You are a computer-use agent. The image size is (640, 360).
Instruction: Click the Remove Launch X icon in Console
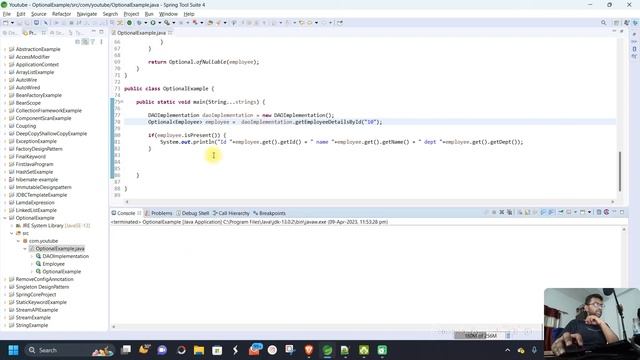coord(502,212)
